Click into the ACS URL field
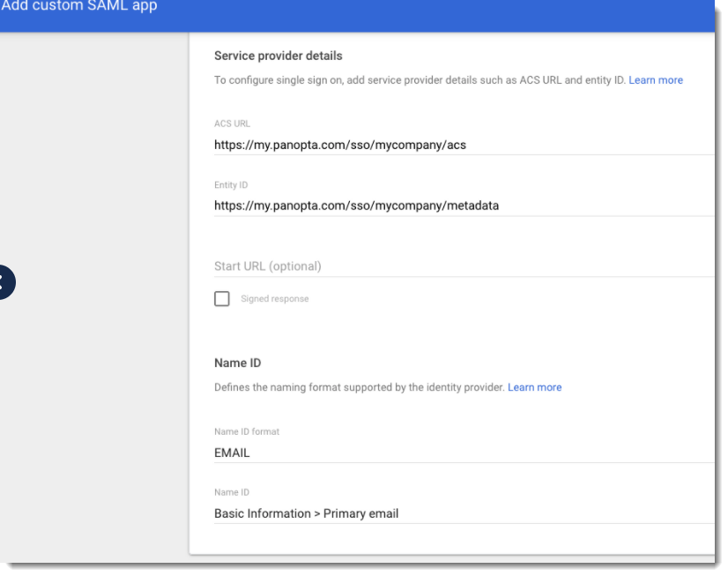 coord(463,145)
